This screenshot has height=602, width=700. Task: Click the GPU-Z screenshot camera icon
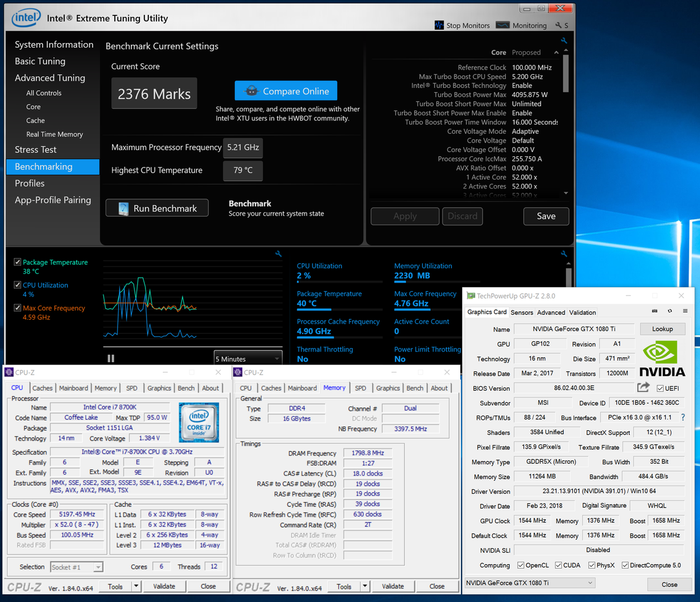[x=655, y=311]
